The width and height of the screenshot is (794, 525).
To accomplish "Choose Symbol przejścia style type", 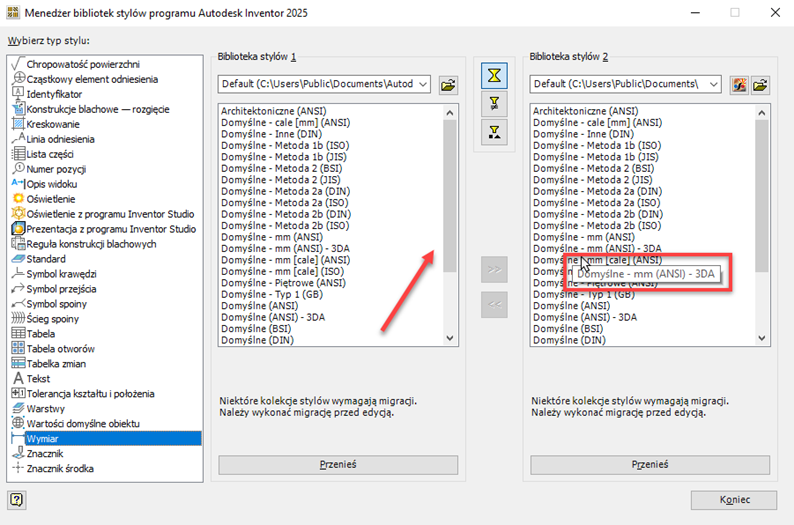I will (61, 289).
